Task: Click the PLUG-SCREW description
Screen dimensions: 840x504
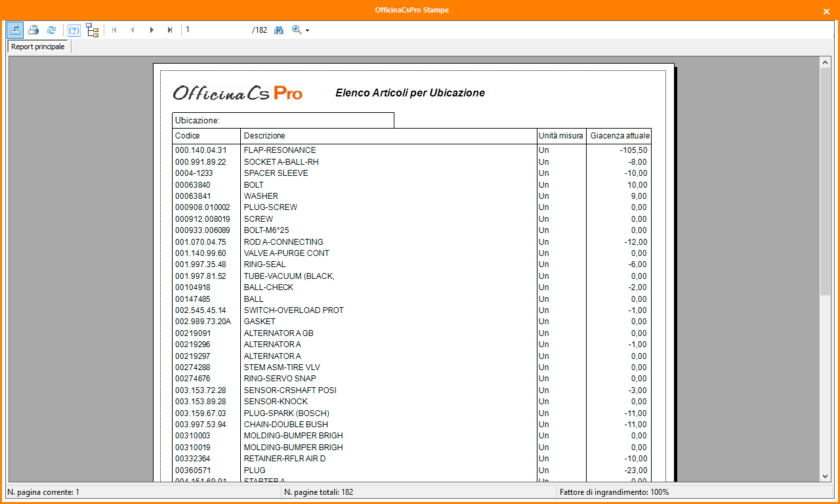Action: (x=270, y=207)
